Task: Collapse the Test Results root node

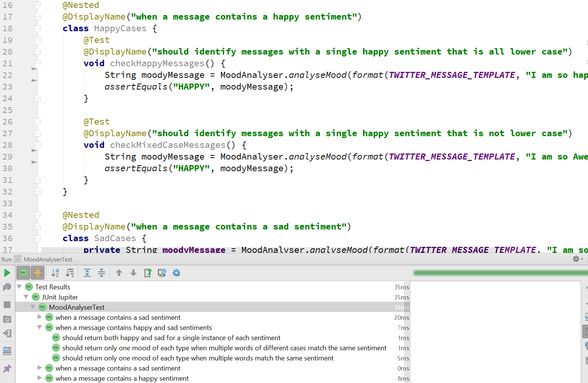Action: 19,287
